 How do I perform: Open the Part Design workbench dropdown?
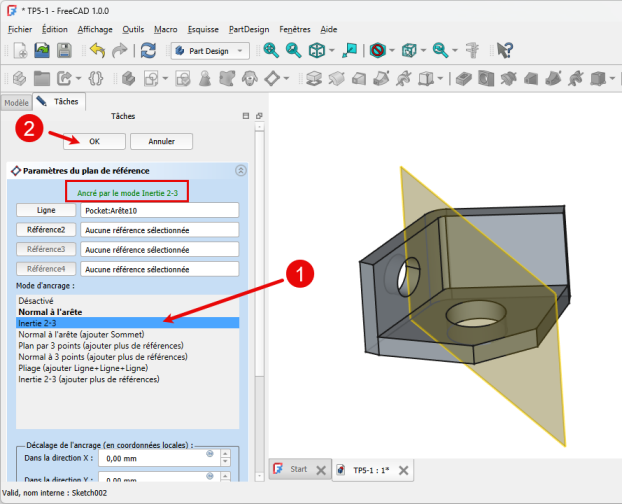click(x=210, y=50)
